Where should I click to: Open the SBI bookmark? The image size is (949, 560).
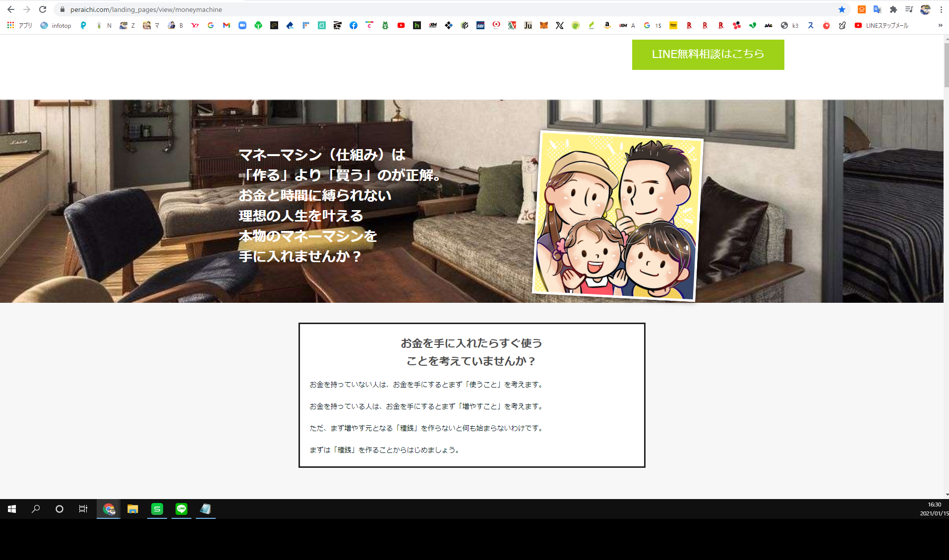(480, 25)
